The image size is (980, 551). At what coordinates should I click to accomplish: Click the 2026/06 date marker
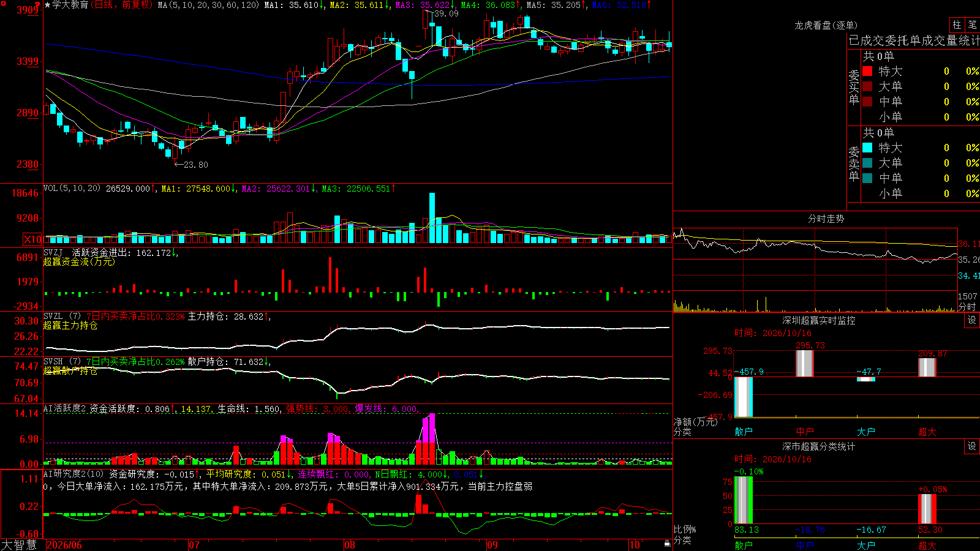[x=64, y=545]
